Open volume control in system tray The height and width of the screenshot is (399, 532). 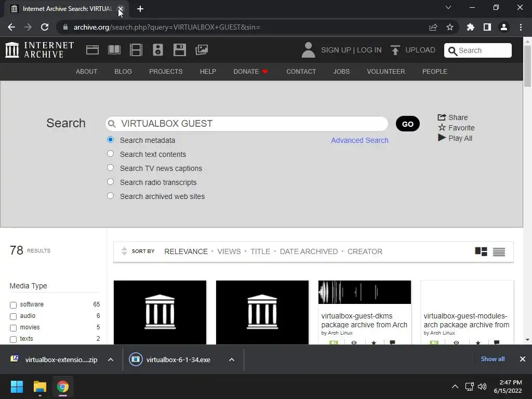482,387
